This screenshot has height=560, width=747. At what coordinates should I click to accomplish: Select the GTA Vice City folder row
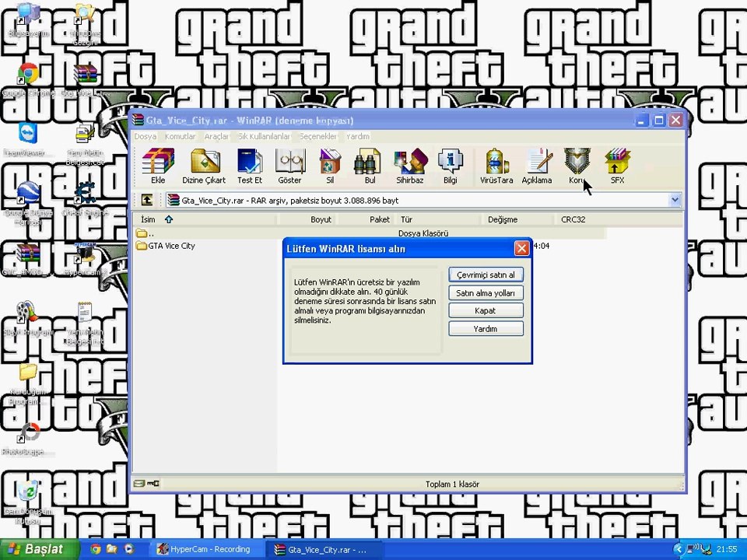click(x=165, y=246)
